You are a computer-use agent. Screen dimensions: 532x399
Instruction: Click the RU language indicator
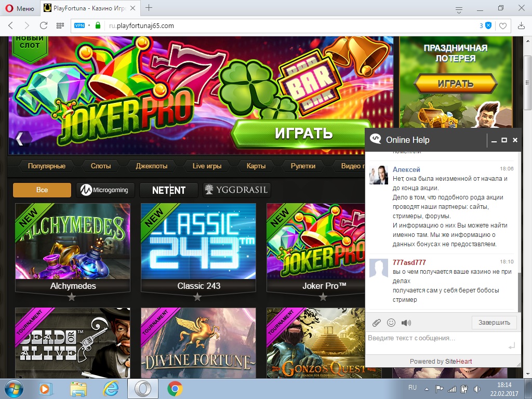[x=412, y=388]
